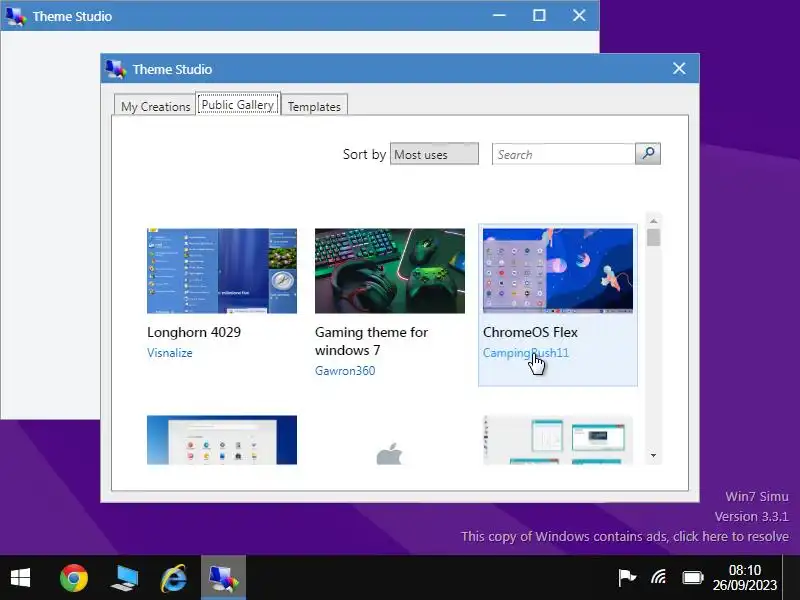Image resolution: width=800 pixels, height=600 pixels.
Task: Switch to My Creations tab
Action: [x=155, y=106]
